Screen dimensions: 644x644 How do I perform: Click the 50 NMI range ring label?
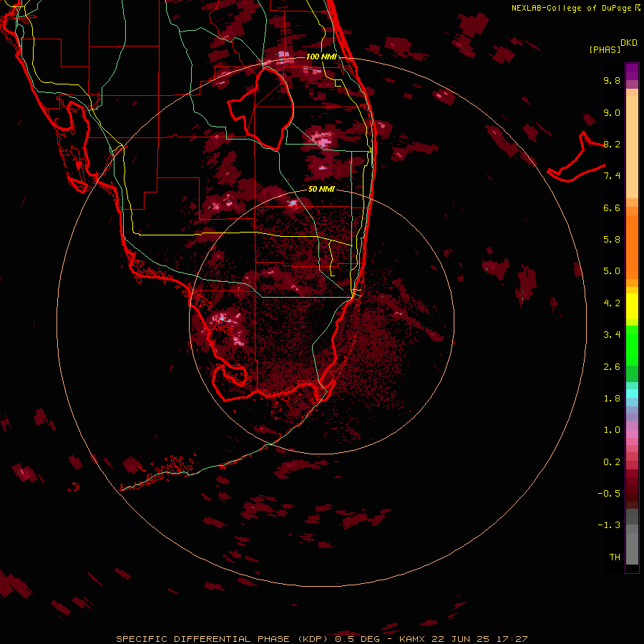click(x=321, y=189)
